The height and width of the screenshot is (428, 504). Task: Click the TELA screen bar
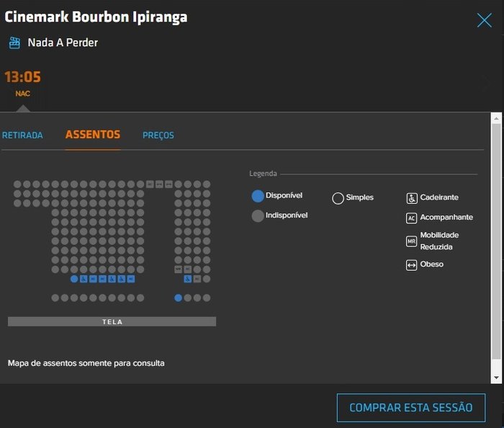(112, 321)
